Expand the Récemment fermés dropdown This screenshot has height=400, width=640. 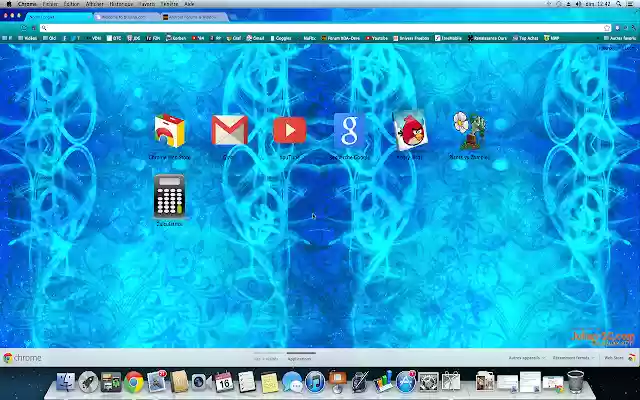(x=573, y=358)
